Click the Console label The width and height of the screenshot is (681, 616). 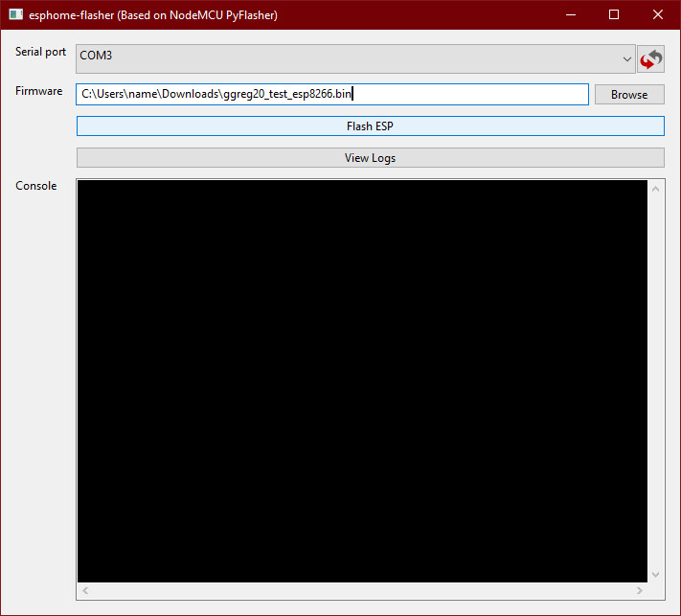click(x=36, y=186)
